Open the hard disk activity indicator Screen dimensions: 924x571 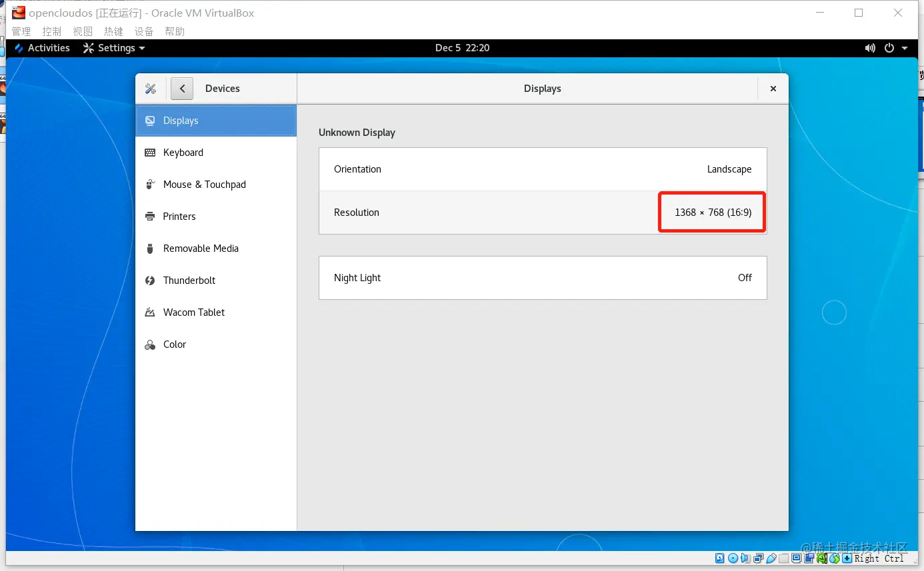(720, 558)
